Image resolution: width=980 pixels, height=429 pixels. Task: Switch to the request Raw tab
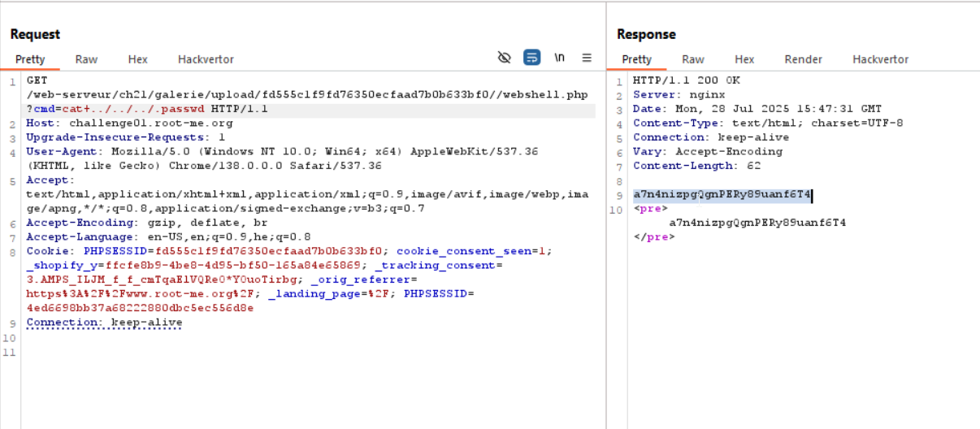[x=86, y=59]
